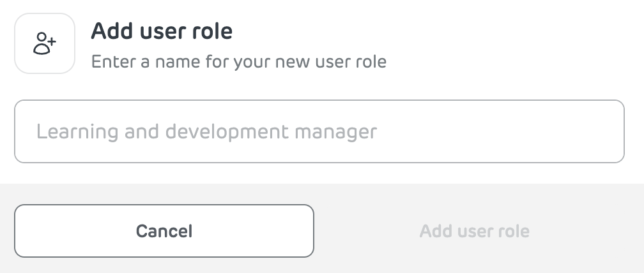Screen dimensions: 644x273
Task: Click the Add user role button
Action: (x=474, y=231)
